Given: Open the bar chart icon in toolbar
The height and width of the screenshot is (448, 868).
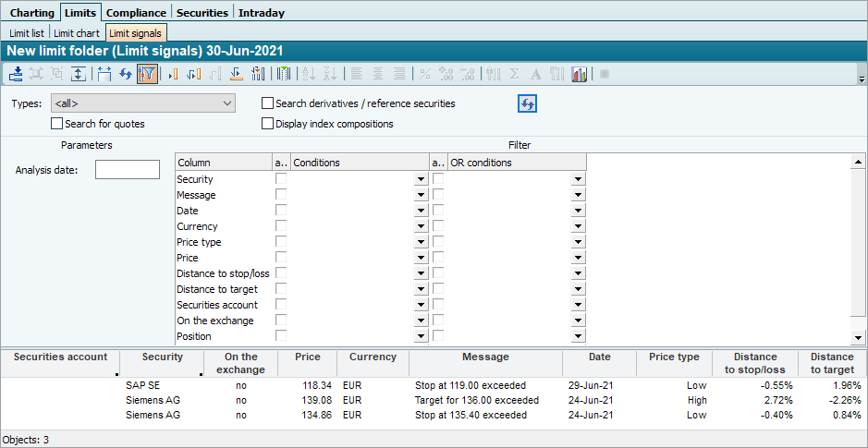Looking at the screenshot, I should (581, 74).
